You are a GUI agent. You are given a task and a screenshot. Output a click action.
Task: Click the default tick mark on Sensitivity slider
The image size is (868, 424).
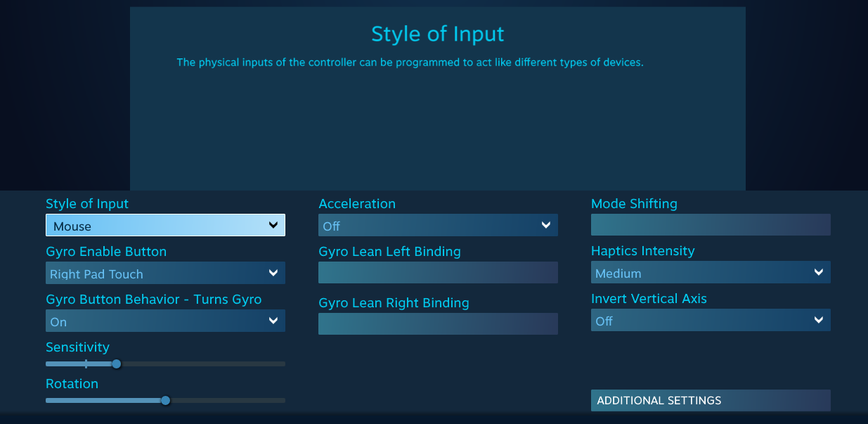coord(86,364)
